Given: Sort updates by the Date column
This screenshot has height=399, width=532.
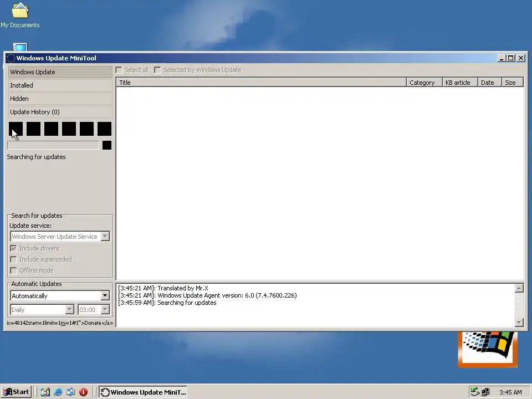Looking at the screenshot, I should tap(489, 83).
